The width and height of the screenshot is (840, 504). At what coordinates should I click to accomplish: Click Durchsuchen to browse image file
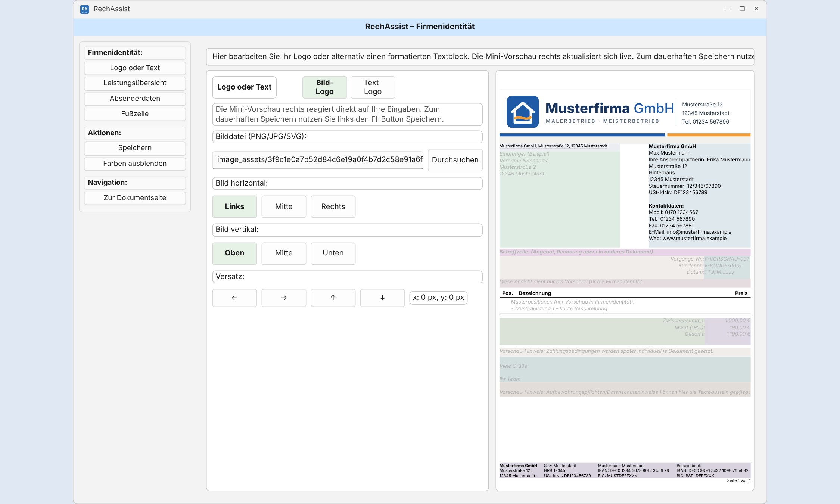click(x=455, y=160)
